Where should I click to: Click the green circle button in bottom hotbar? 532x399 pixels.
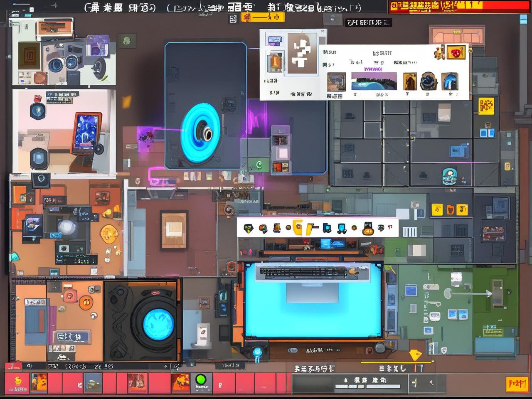(201, 379)
